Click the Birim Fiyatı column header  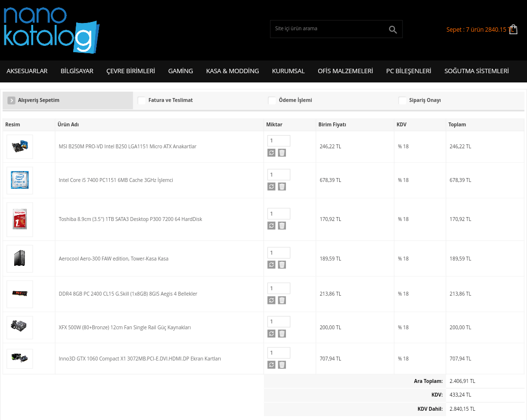coord(332,124)
